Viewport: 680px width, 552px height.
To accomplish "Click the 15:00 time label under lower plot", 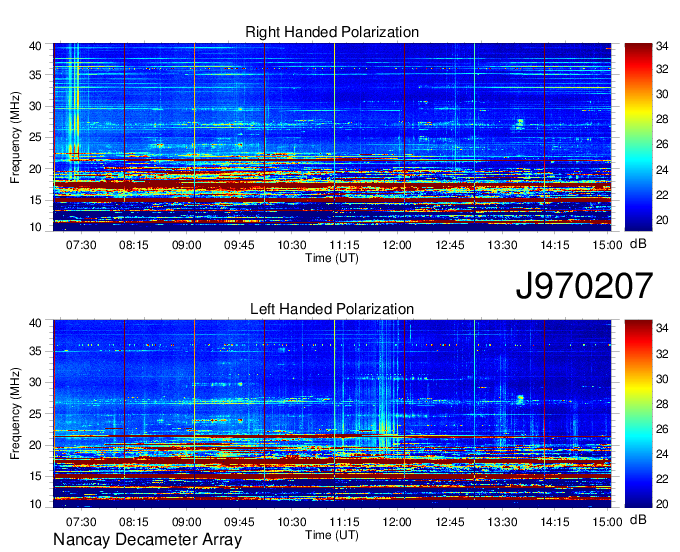I will (607, 521).
